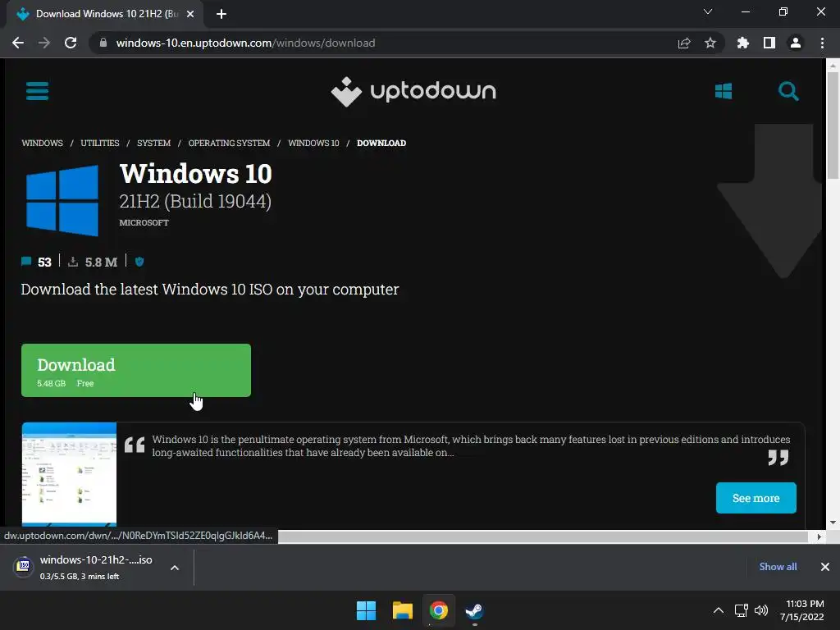Click the 5.8 M downloads count
The width and height of the screenshot is (840, 630).
101,262
